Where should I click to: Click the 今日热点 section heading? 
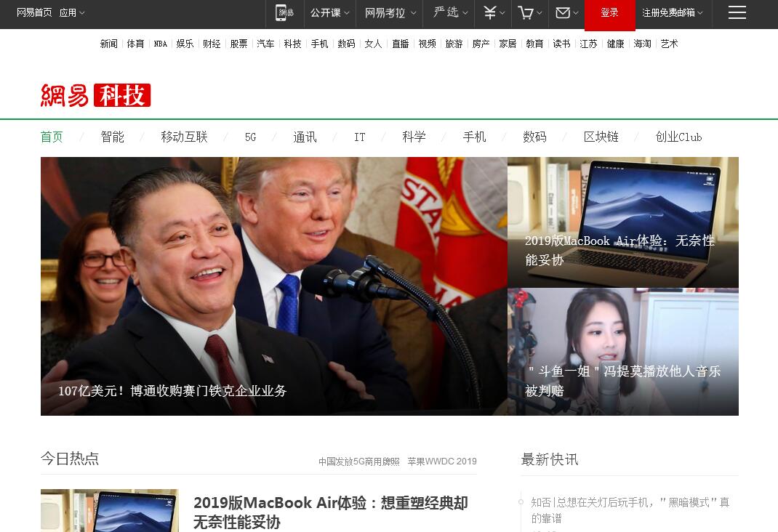(x=70, y=459)
